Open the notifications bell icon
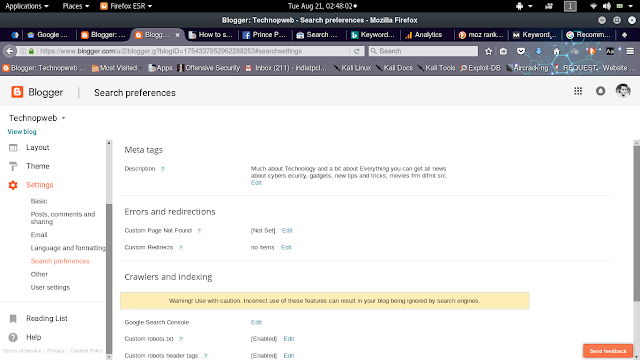The width and height of the screenshot is (640, 360). [x=600, y=91]
